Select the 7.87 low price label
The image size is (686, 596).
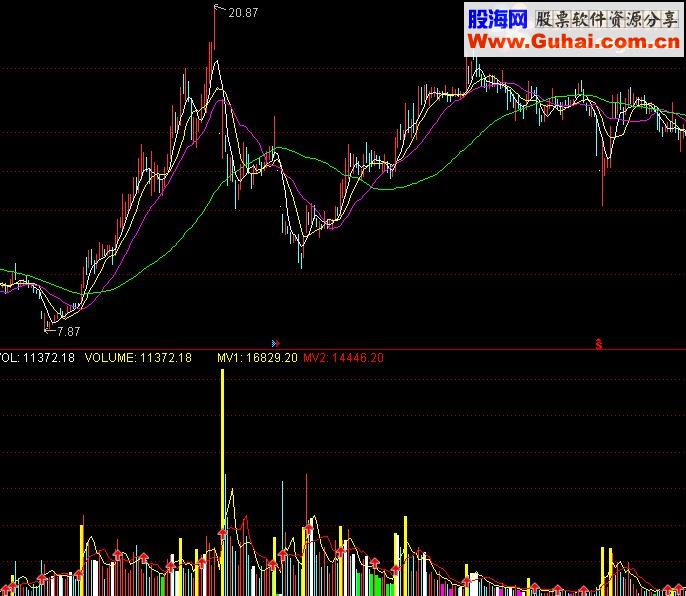pos(69,332)
